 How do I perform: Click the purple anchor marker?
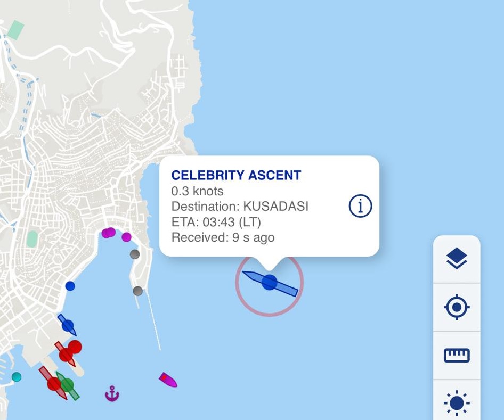[112, 394]
